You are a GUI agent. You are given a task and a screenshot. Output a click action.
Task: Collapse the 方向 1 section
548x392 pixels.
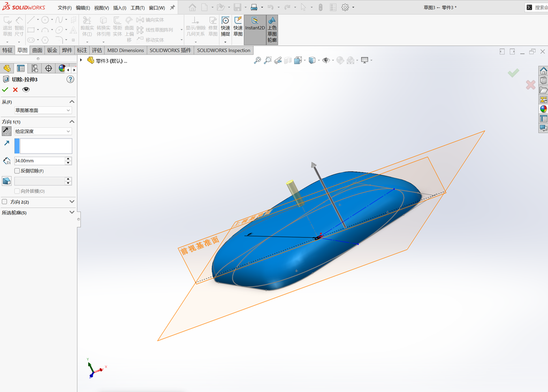[72, 121]
